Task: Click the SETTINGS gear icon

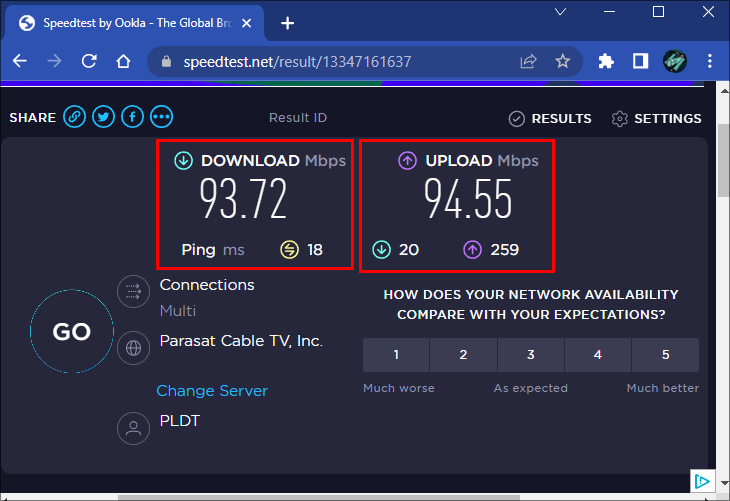Action: click(x=620, y=119)
